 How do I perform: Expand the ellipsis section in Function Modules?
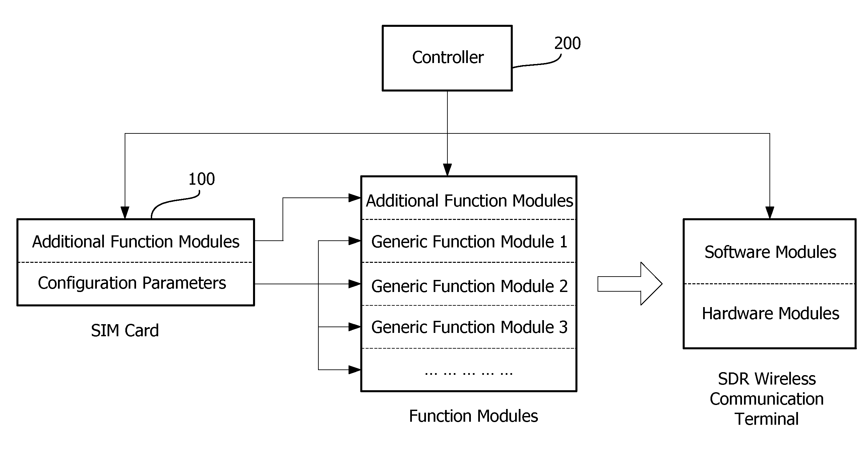coord(451,370)
